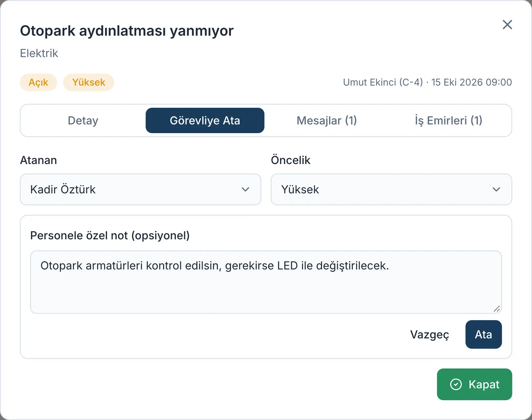Screen dimensions: 532x420
Task: Open the Atanan dropdown showing Kadir Öztürk
Action: coord(140,189)
